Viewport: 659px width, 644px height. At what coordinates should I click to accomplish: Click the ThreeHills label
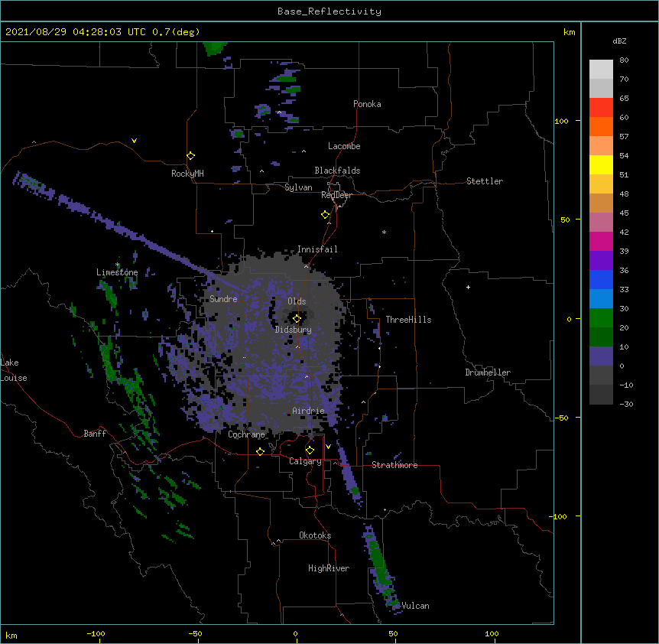click(408, 320)
